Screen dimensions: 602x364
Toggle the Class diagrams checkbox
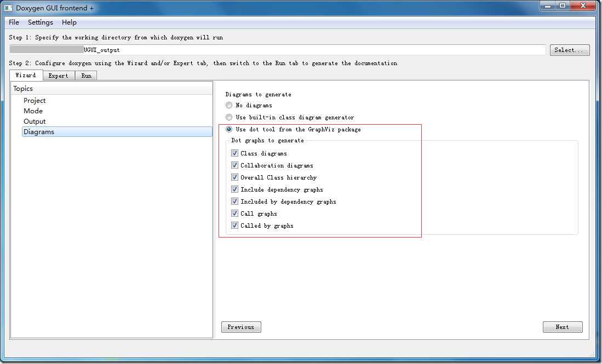click(x=234, y=153)
